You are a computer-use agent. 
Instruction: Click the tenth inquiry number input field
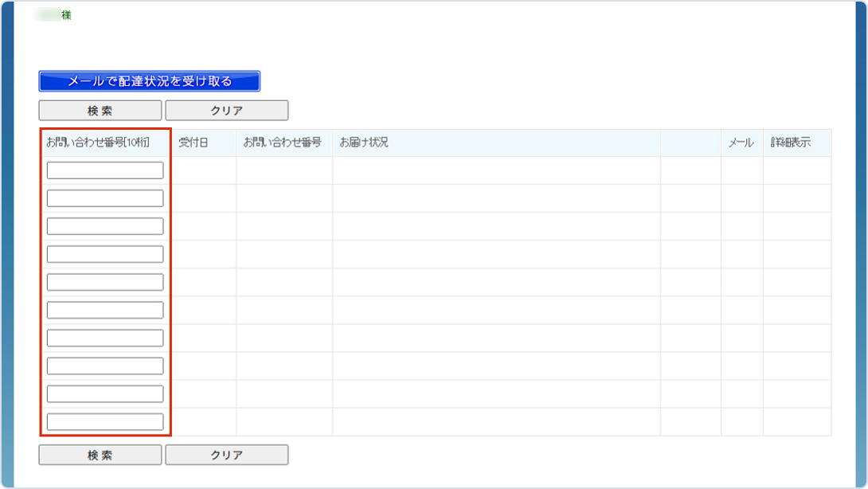pyautogui.click(x=105, y=422)
